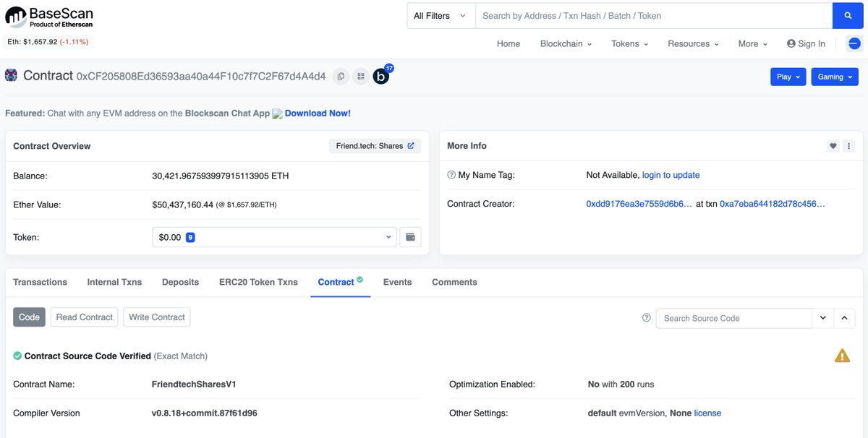The width and height of the screenshot is (868, 438).
Task: Switch to the ERC20 Token Txns tab
Action: (x=258, y=282)
